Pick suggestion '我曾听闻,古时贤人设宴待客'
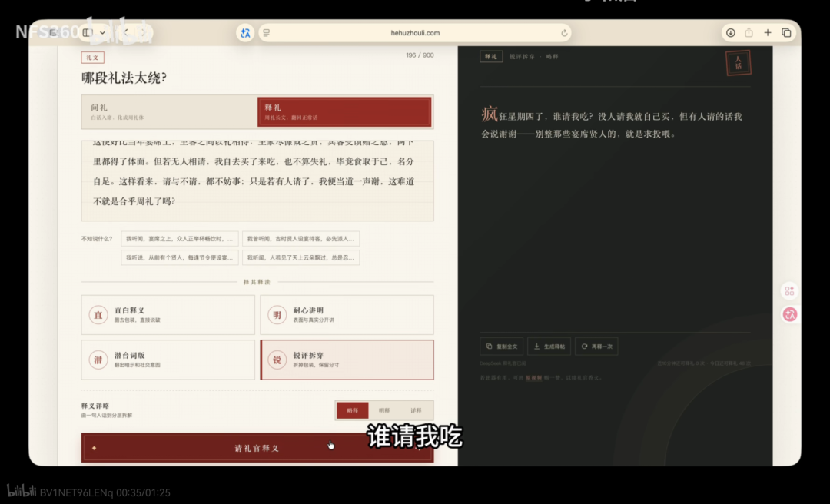 click(300, 239)
